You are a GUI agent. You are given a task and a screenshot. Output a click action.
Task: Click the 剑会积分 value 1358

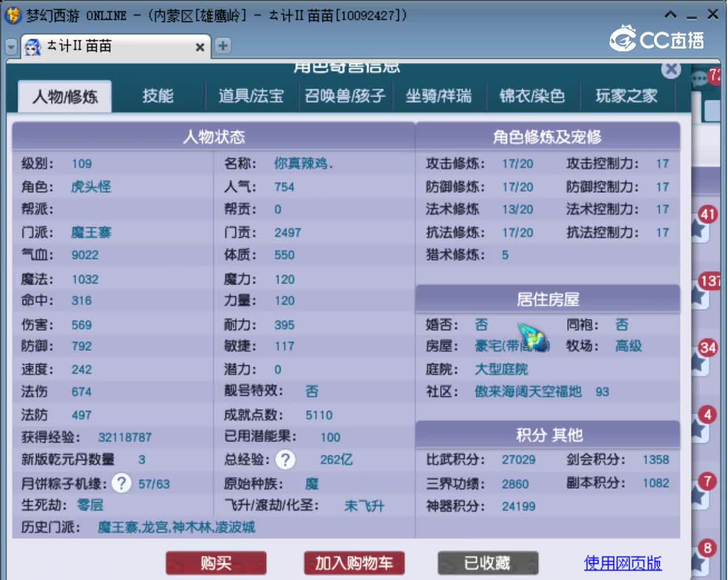[x=656, y=459]
